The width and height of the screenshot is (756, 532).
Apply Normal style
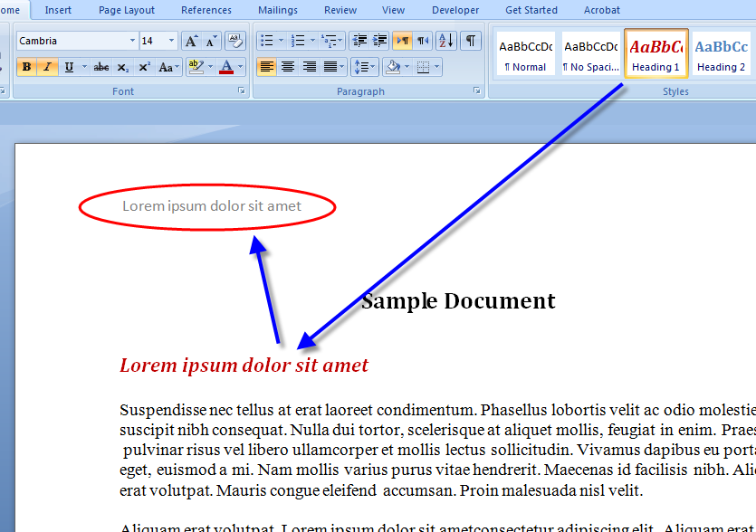(525, 53)
